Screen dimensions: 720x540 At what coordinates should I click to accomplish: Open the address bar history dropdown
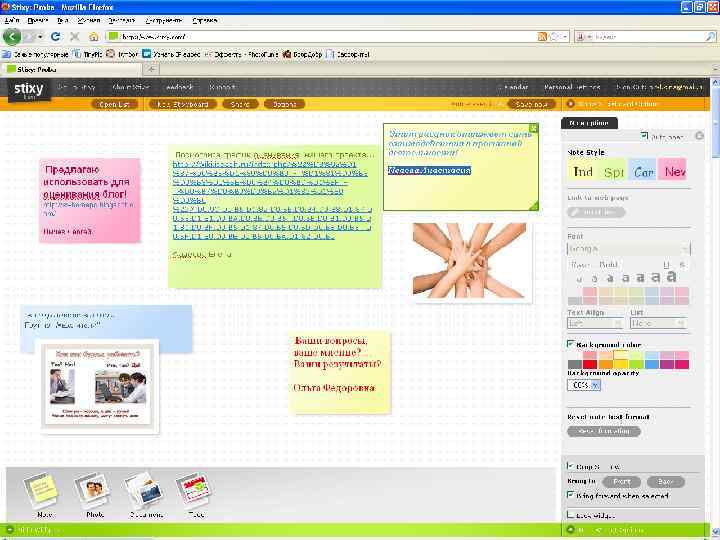[564, 36]
